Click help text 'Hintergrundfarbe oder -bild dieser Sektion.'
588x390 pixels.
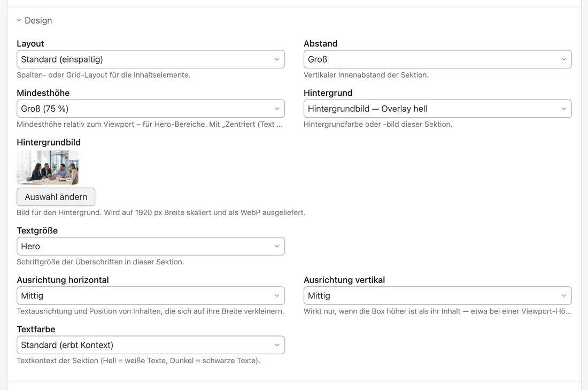click(x=378, y=124)
